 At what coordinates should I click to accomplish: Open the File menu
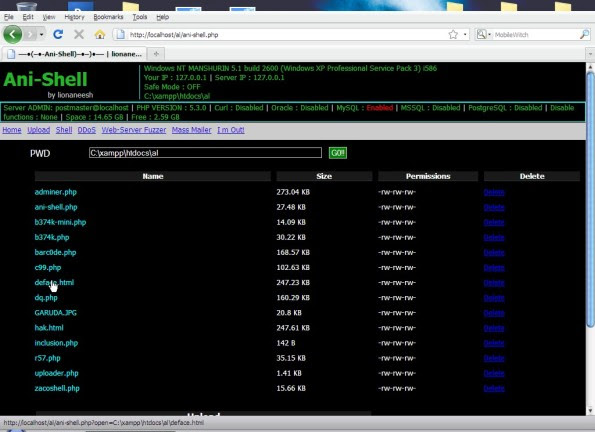[x=9, y=17]
